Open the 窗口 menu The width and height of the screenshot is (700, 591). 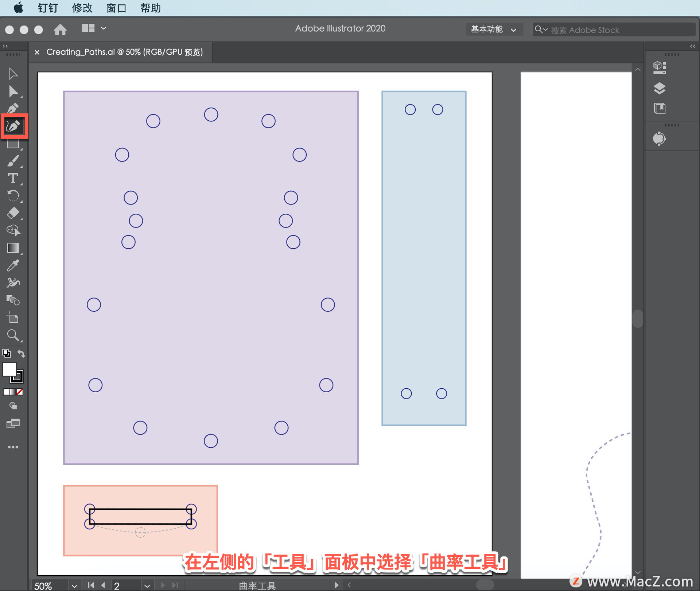[x=116, y=8]
